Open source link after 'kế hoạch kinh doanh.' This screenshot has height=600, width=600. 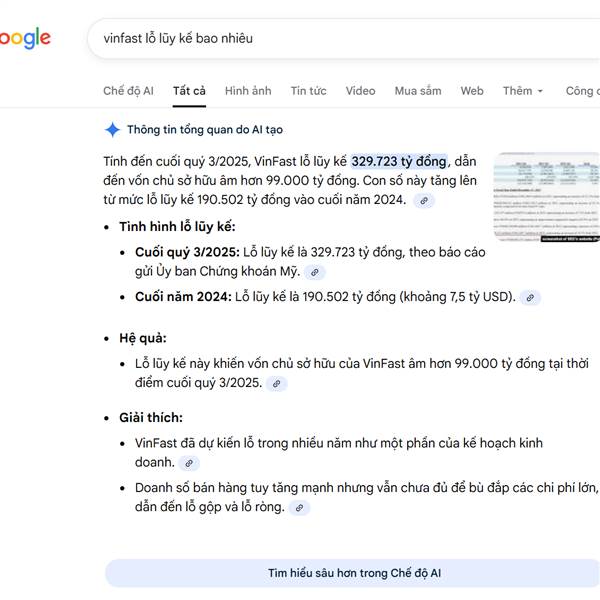pyautogui.click(x=189, y=463)
